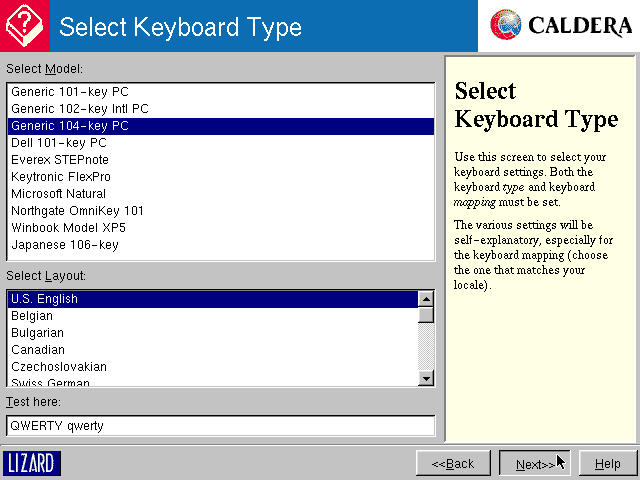Choose Canadian keyboard layout

coord(37,350)
